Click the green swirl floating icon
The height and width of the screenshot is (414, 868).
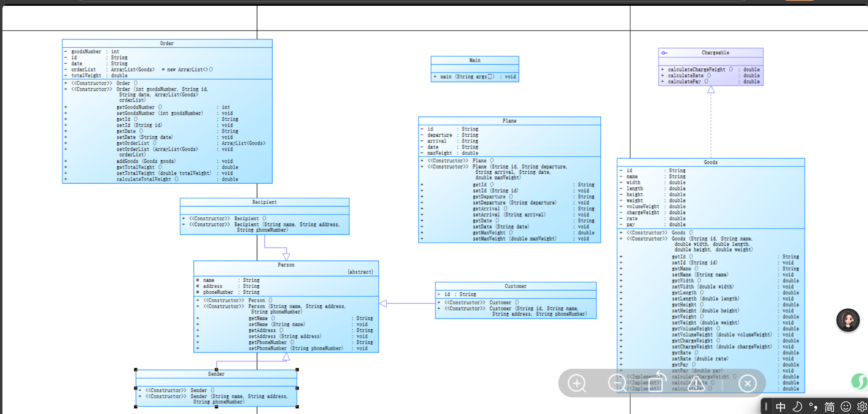(860, 381)
